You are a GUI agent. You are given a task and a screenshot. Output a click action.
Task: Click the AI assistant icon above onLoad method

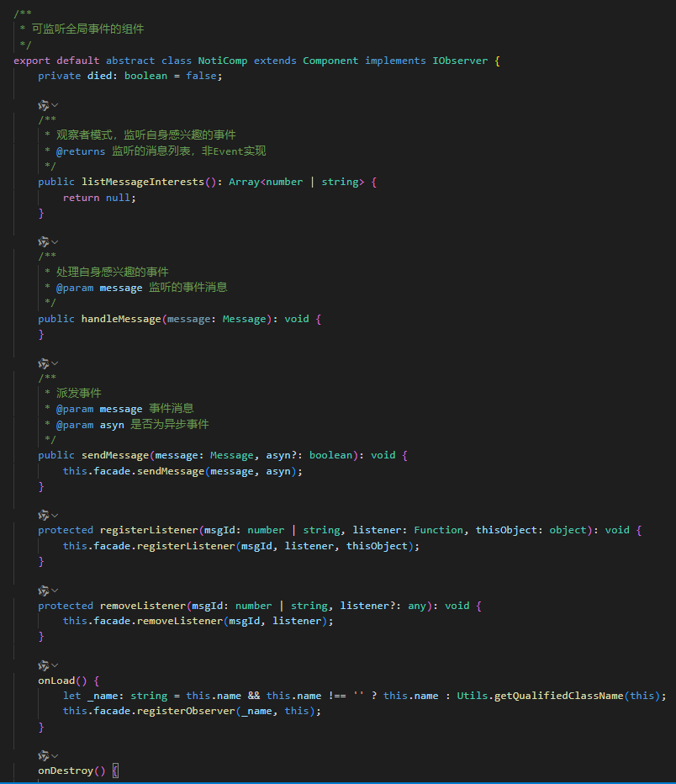coord(44,665)
